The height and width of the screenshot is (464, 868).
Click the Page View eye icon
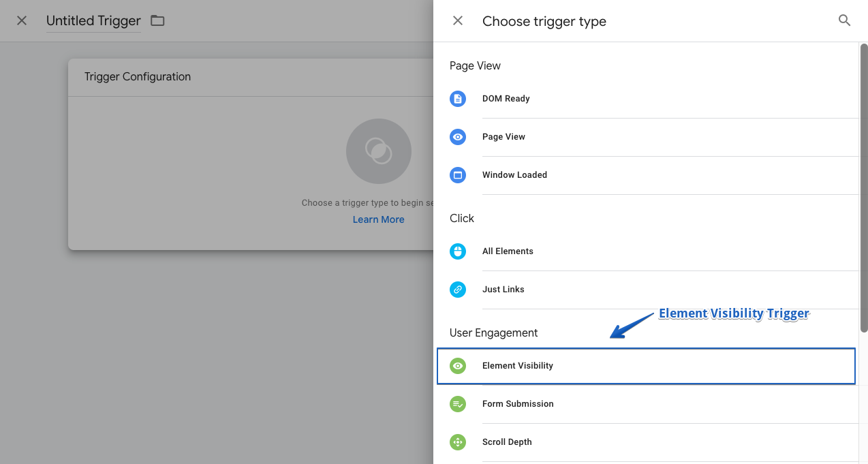pos(458,137)
